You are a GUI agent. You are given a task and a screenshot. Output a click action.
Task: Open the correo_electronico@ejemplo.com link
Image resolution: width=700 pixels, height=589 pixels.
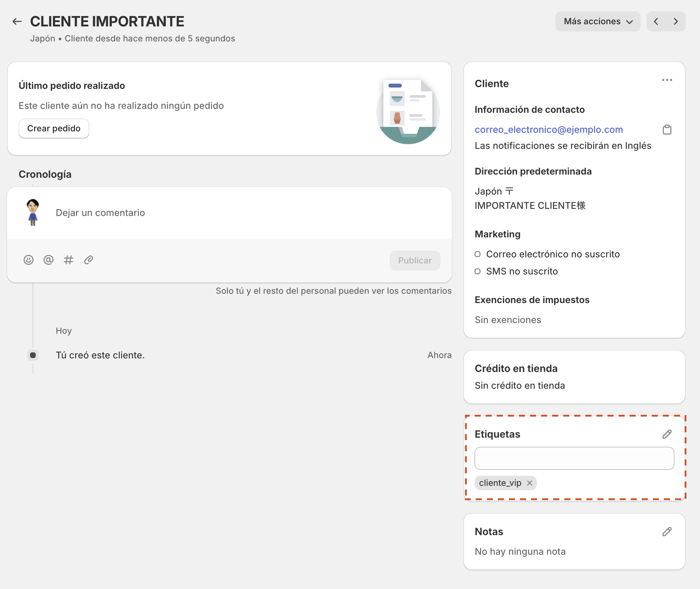pos(549,130)
